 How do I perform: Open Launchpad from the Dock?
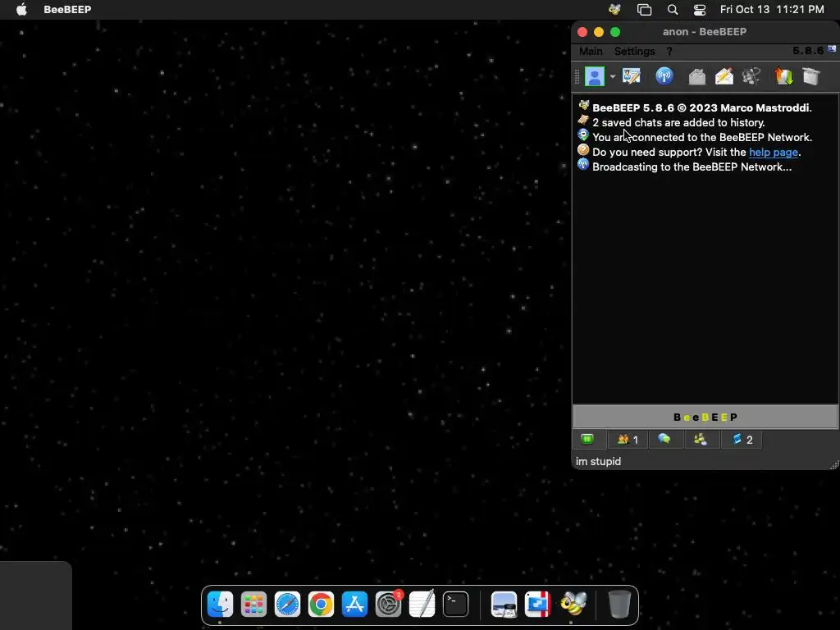tap(254, 605)
